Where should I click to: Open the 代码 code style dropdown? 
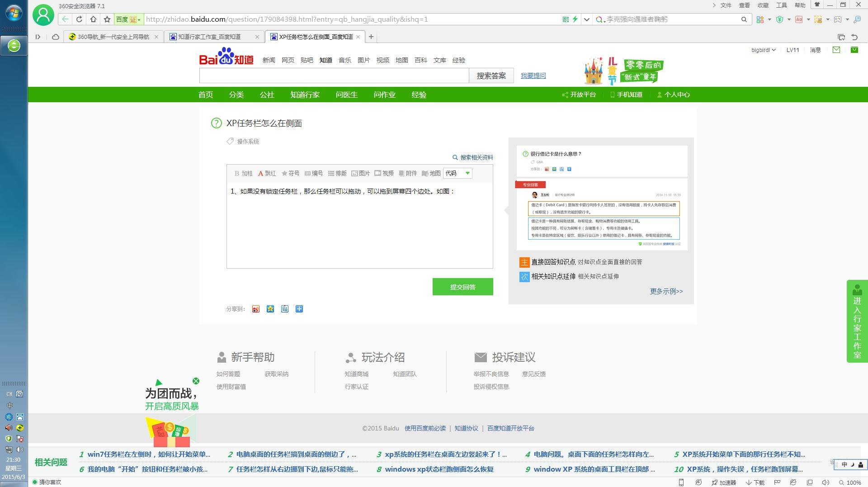coord(458,173)
